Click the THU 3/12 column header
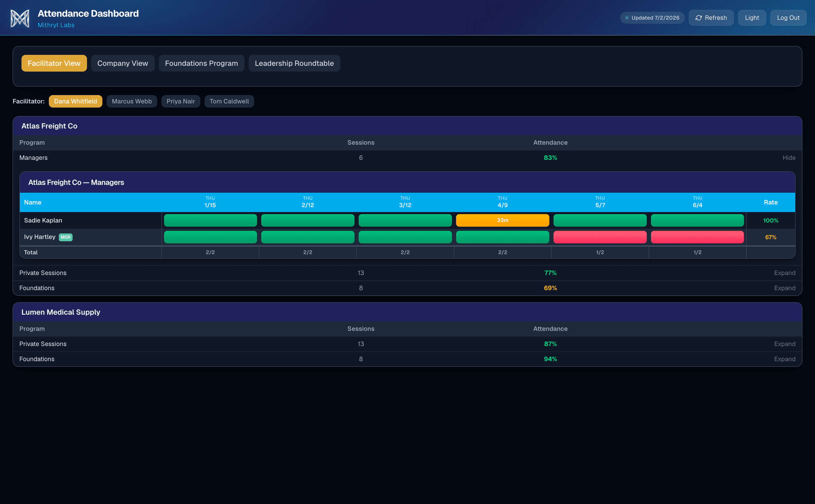 (405, 202)
